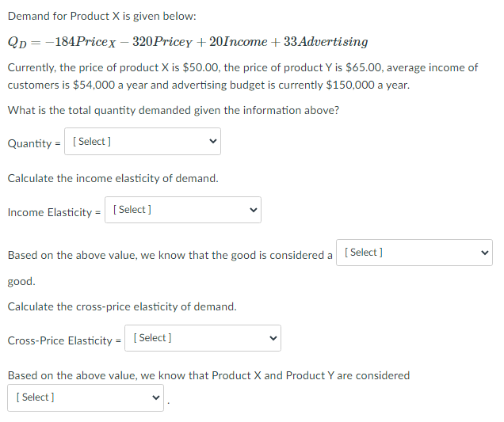Click the "Income Elasticity =" label
504x422 pixels.
coord(55,212)
